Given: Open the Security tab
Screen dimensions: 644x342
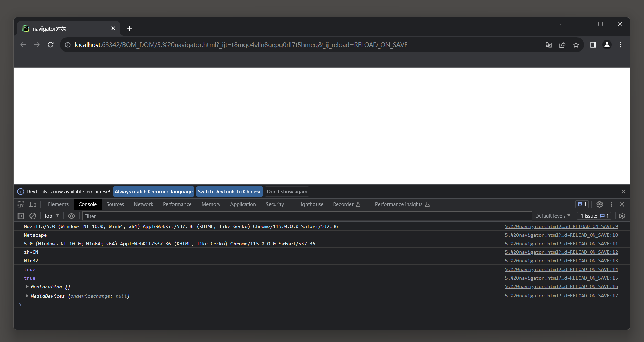Looking at the screenshot, I should click(x=275, y=204).
